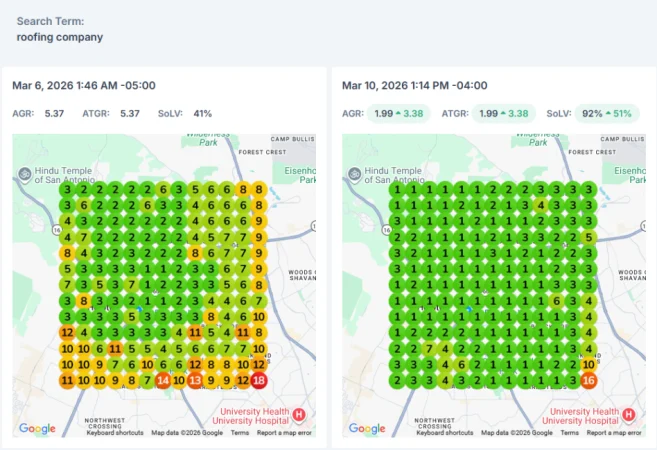Click the yellow rank 10 marker on the Mar 10 map
Screen dimensions: 657x450
coord(589,365)
